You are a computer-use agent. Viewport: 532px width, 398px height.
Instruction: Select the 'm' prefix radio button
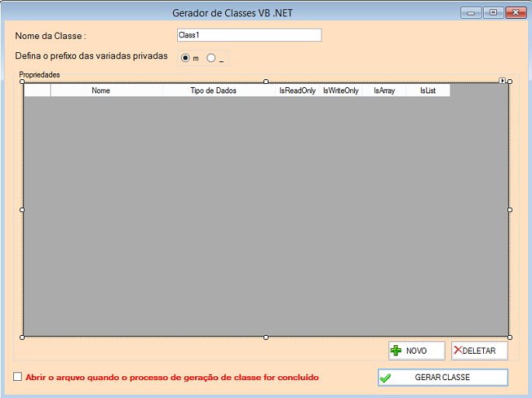tap(185, 58)
